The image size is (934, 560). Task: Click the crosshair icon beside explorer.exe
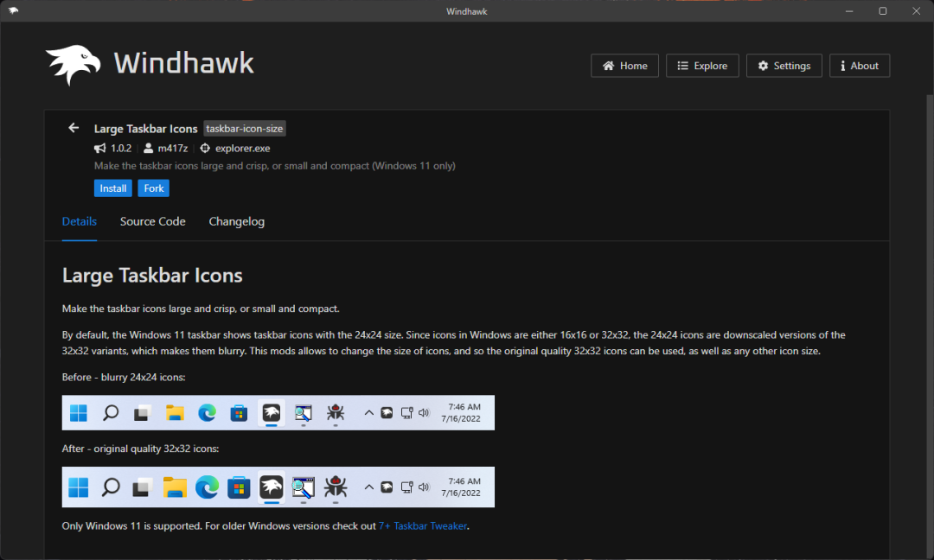(205, 148)
